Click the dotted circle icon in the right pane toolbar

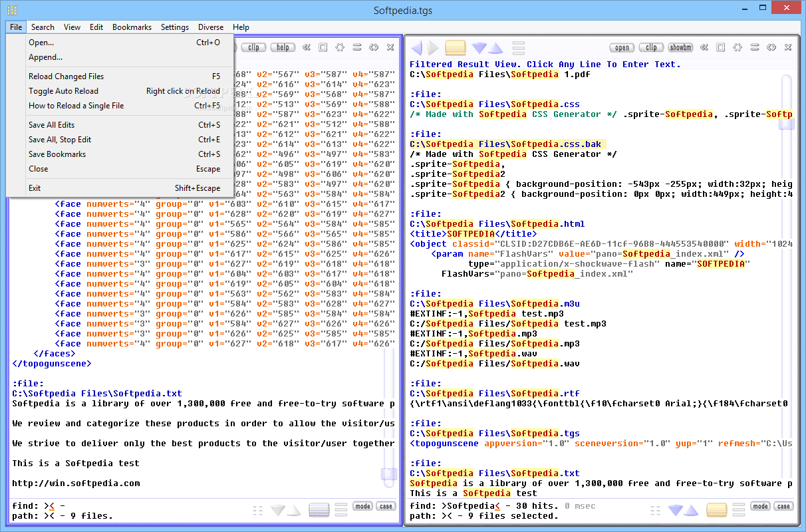738,48
